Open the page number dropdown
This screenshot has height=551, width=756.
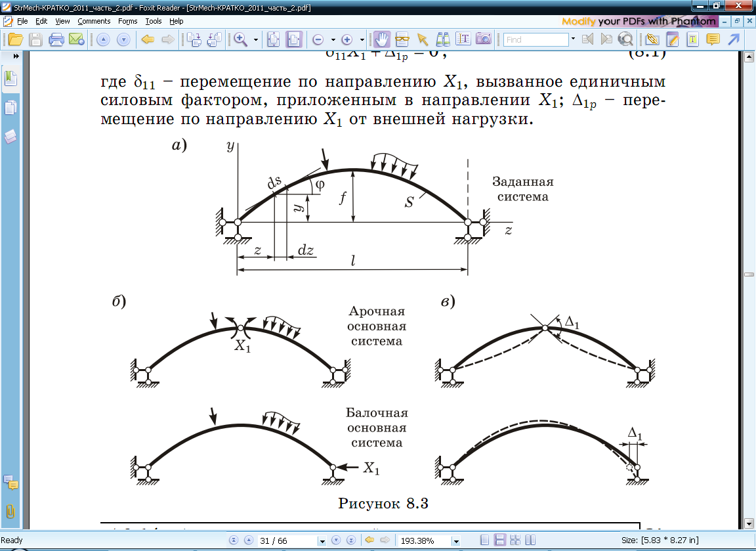322,541
